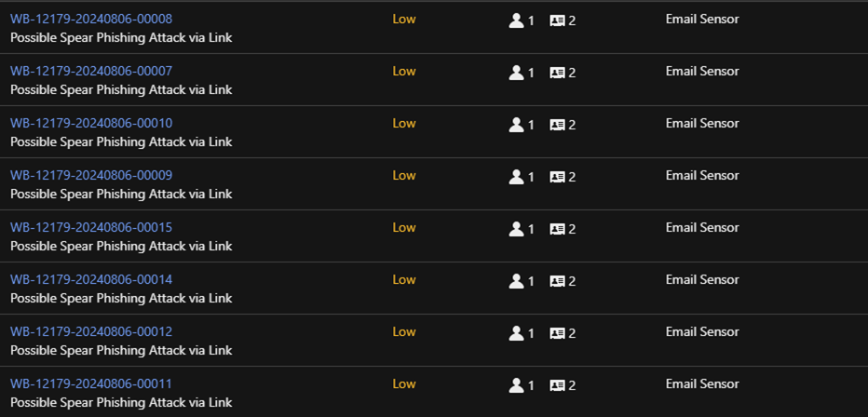Open alert WB-12179-20240806-00007 link

[x=91, y=71]
